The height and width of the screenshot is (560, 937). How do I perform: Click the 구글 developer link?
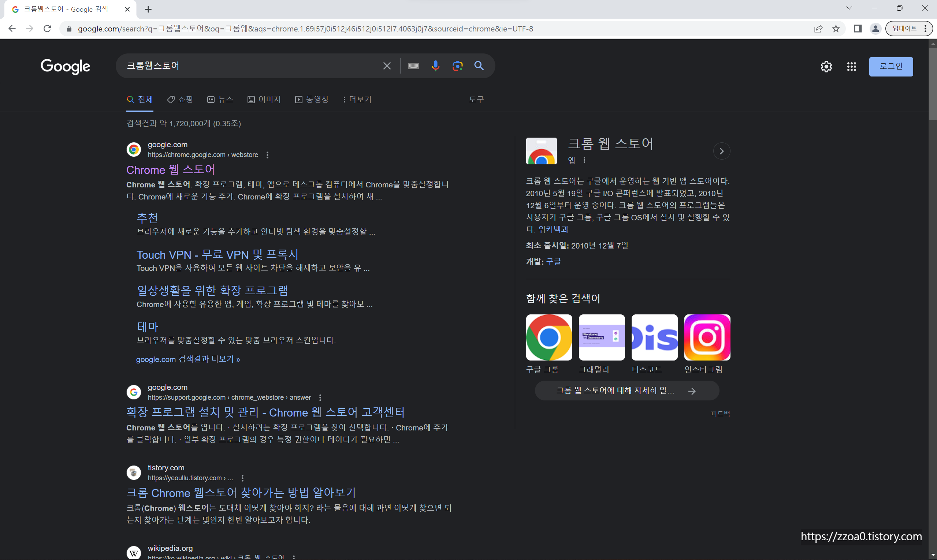553,261
